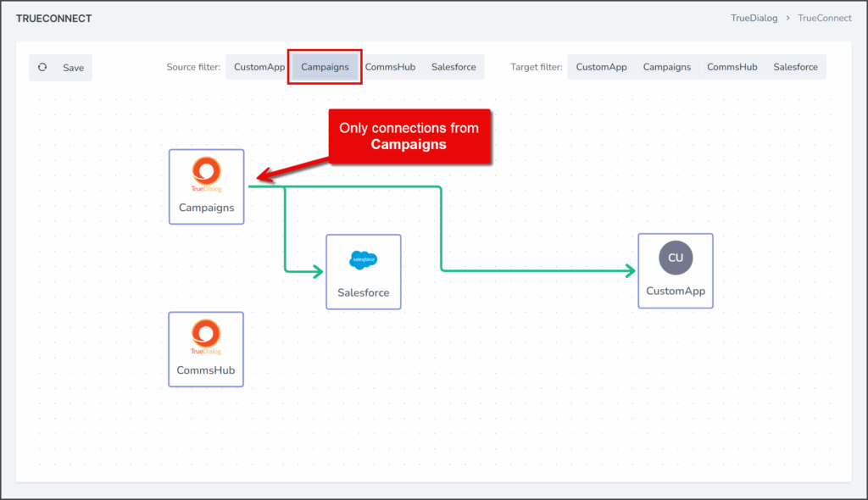
Task: Toggle CustomApp in the Source filter
Action: coord(259,67)
